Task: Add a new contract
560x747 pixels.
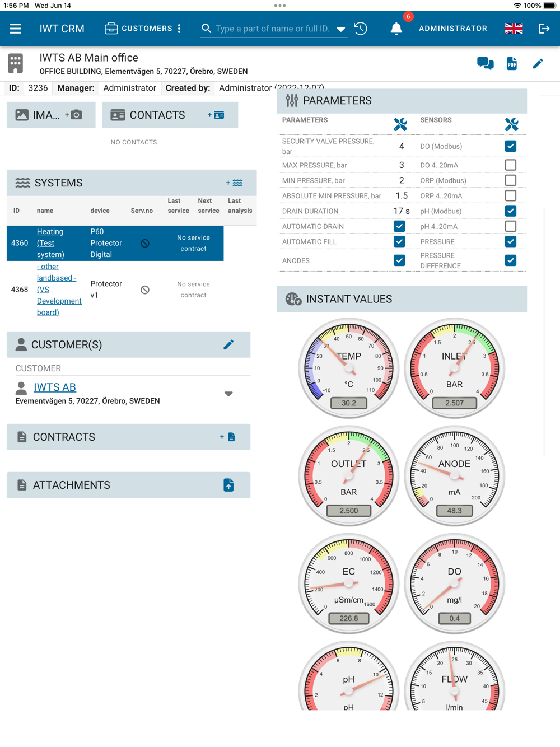Action: point(227,437)
